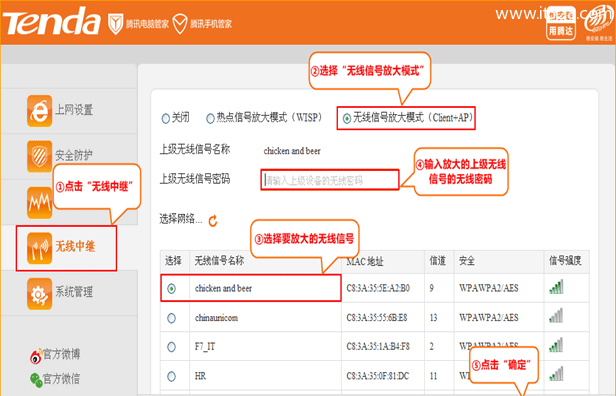Select 无线信号放大模式 (Client+AP) radio
The image size is (616, 396).
point(346,118)
